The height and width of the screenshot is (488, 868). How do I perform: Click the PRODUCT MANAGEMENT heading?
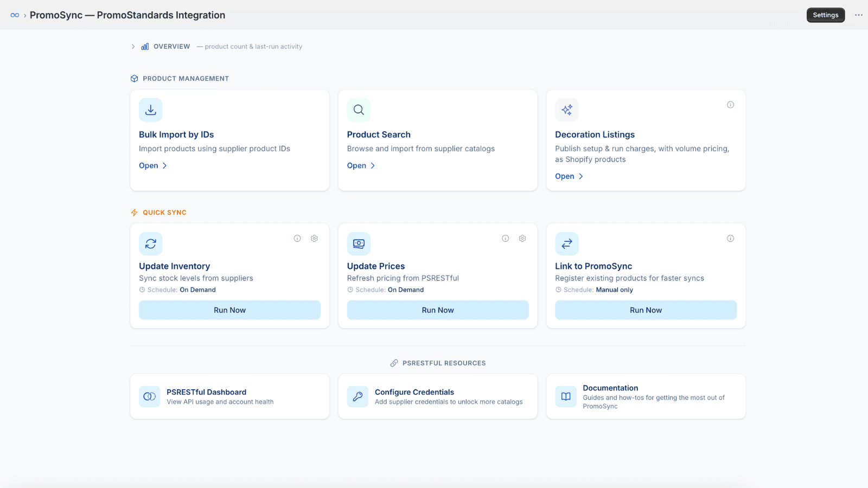(x=186, y=79)
